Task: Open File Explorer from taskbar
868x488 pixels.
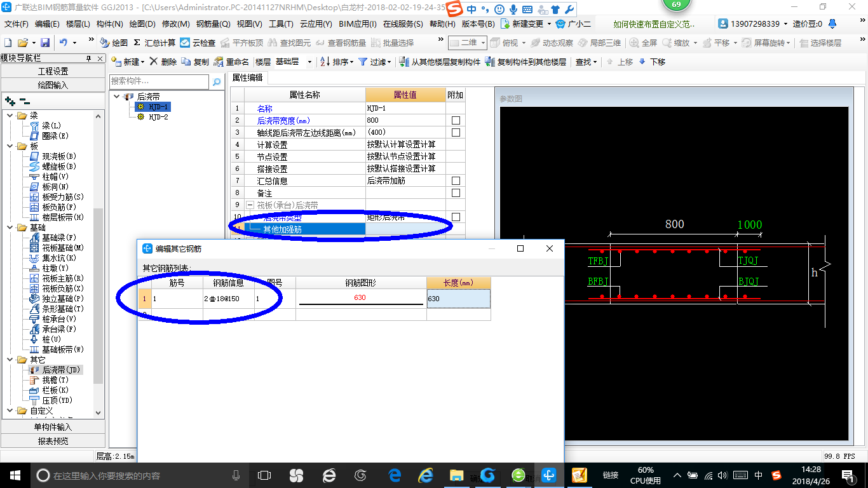Action: pos(456,475)
